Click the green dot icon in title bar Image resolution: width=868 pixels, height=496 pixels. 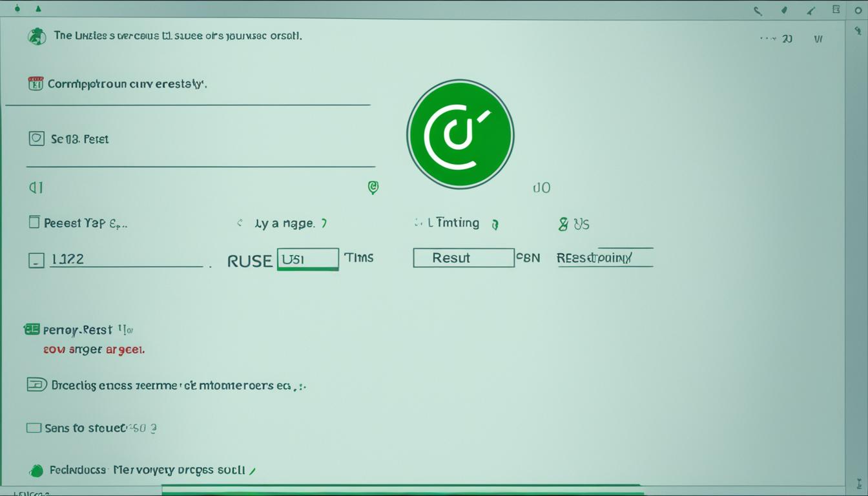coord(17,9)
